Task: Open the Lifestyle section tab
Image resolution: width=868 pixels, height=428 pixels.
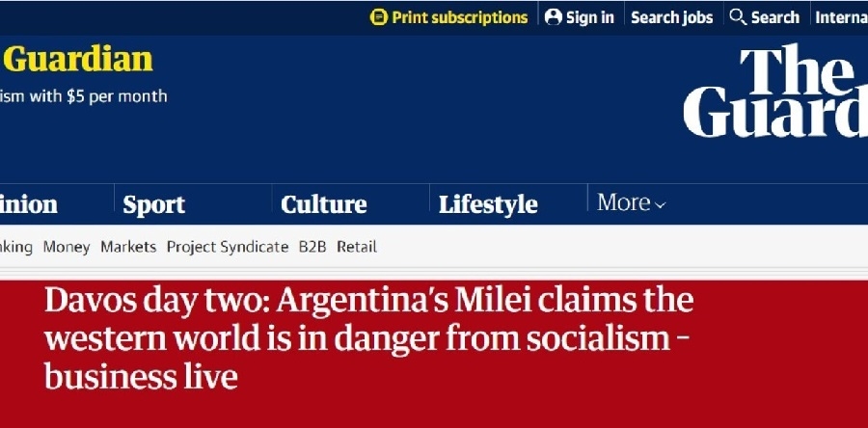Action: coord(488,204)
